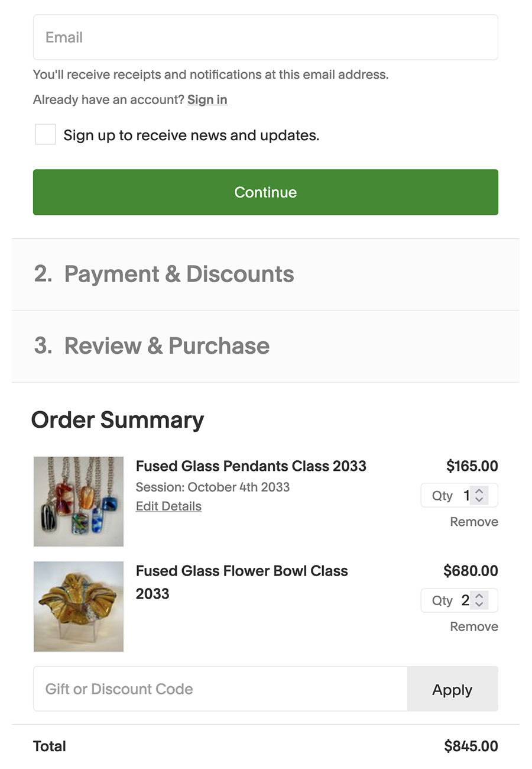Expand the Review & Purchase section
The width and height of the screenshot is (532, 769).
click(265, 346)
